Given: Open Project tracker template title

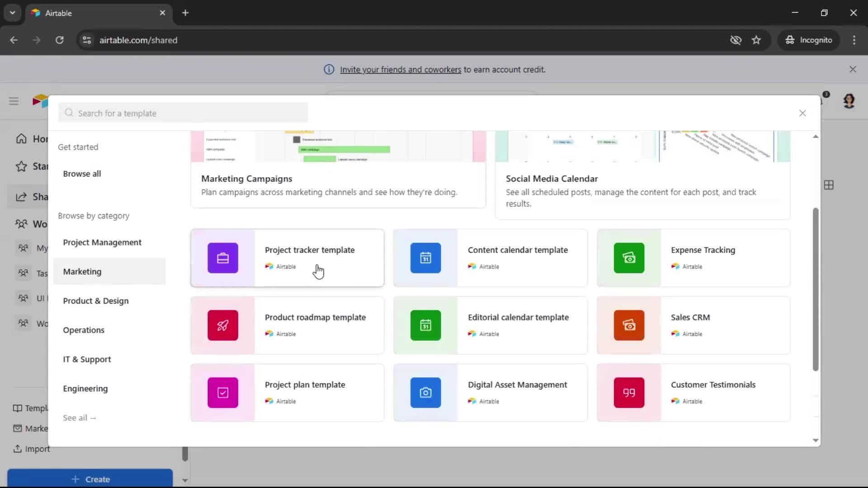Looking at the screenshot, I should click(x=310, y=250).
